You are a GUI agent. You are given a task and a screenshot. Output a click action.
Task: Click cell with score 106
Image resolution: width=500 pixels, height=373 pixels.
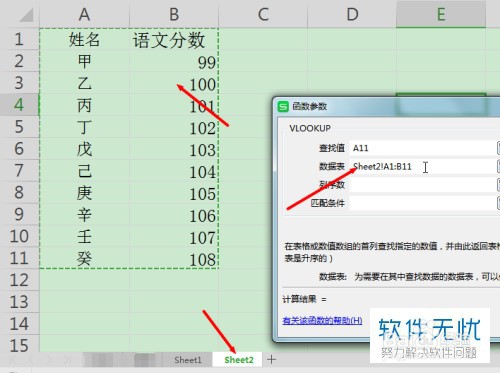click(174, 215)
